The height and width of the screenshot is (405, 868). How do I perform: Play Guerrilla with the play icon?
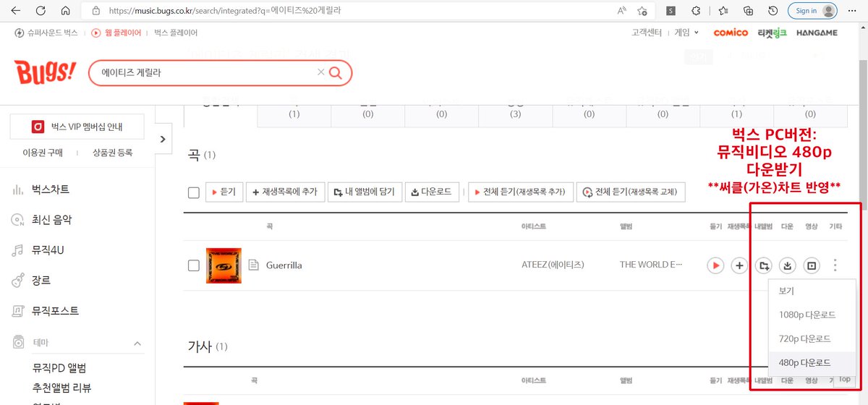(715, 265)
